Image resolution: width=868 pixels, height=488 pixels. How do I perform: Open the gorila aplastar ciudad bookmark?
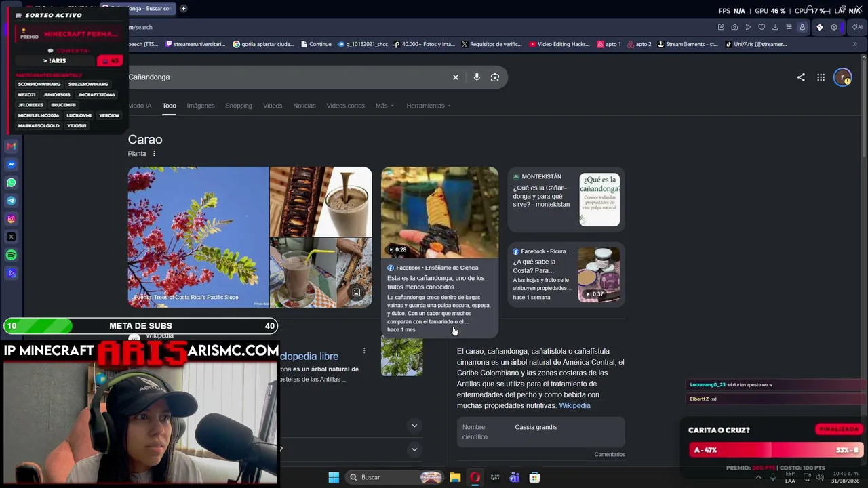(263, 44)
